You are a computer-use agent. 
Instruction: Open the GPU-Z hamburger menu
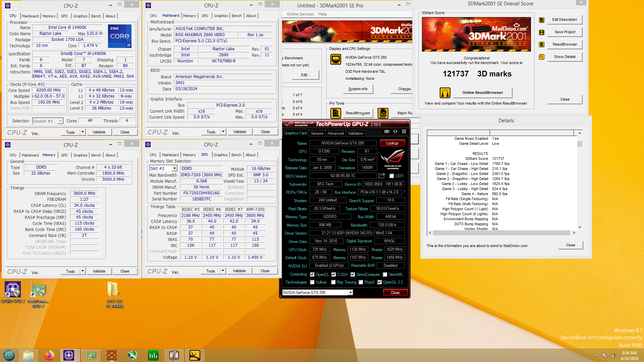404,132
